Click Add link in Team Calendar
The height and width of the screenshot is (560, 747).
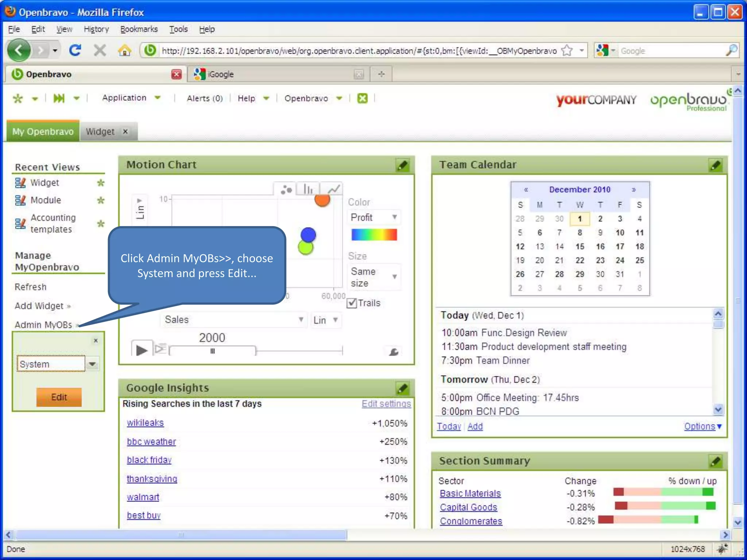click(475, 426)
